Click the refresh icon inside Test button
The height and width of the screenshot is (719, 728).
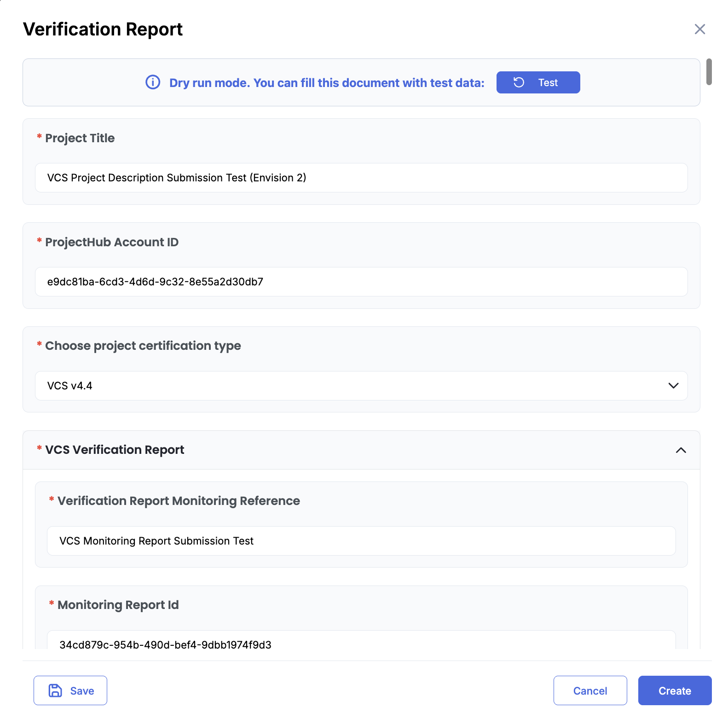519,82
